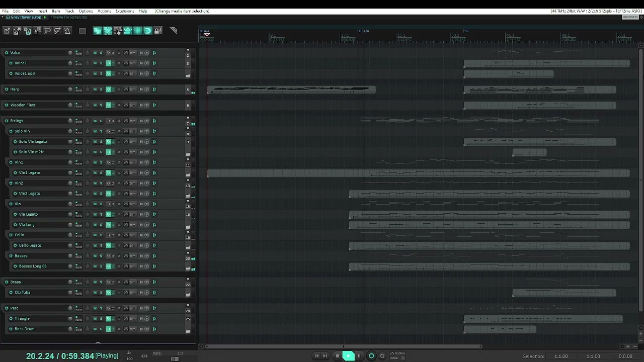Image resolution: width=644 pixels, height=362 pixels.
Task: Open the Track menu
Action: click(69, 11)
